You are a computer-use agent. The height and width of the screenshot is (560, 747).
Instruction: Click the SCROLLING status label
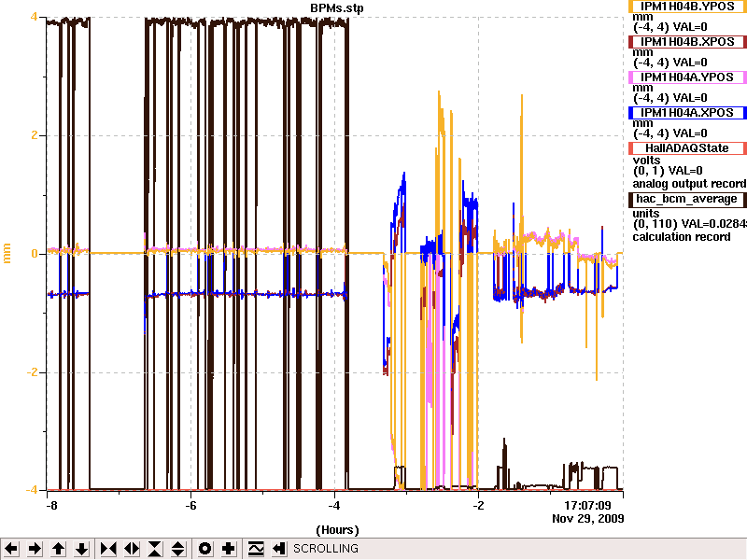(326, 549)
